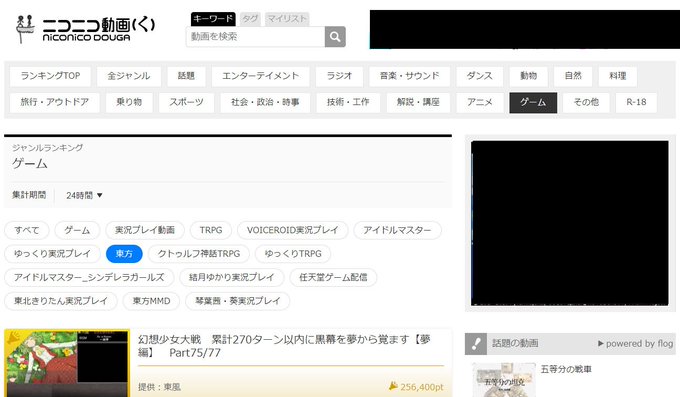Open the 全ジャンル genre
This screenshot has height=397, width=680.
[129, 76]
